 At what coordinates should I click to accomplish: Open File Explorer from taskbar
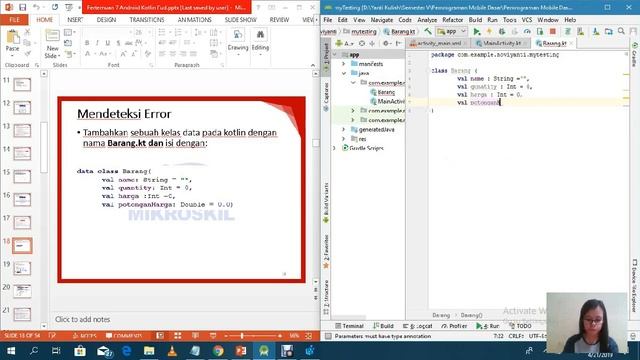pyautogui.click(x=149, y=351)
